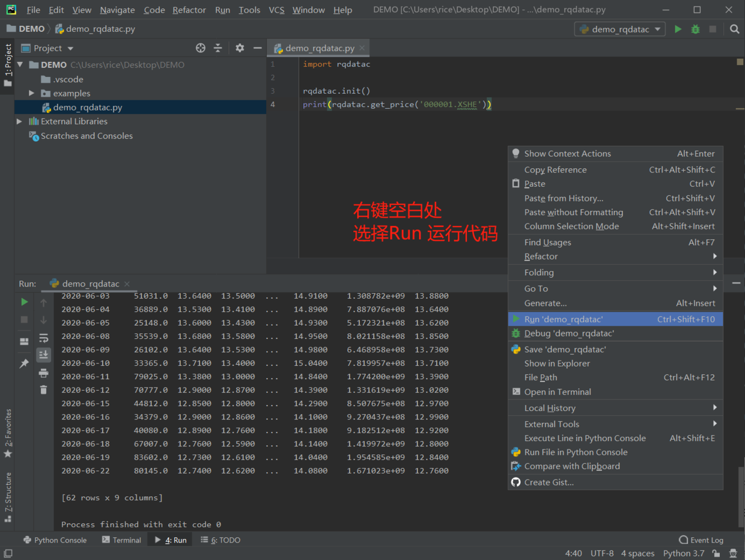Click the green Run button in top toolbar
The image size is (745, 560).
pyautogui.click(x=678, y=29)
